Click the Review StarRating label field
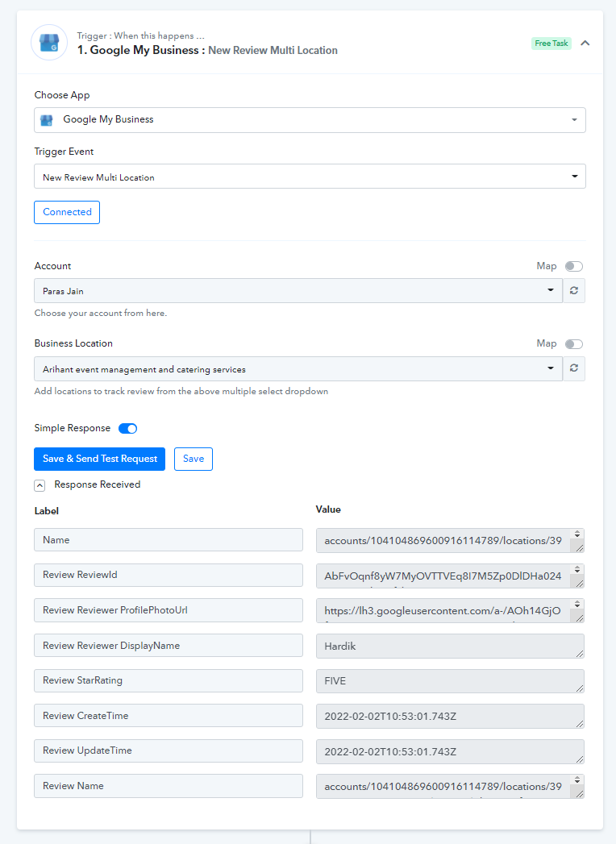The height and width of the screenshot is (844, 616). point(169,680)
